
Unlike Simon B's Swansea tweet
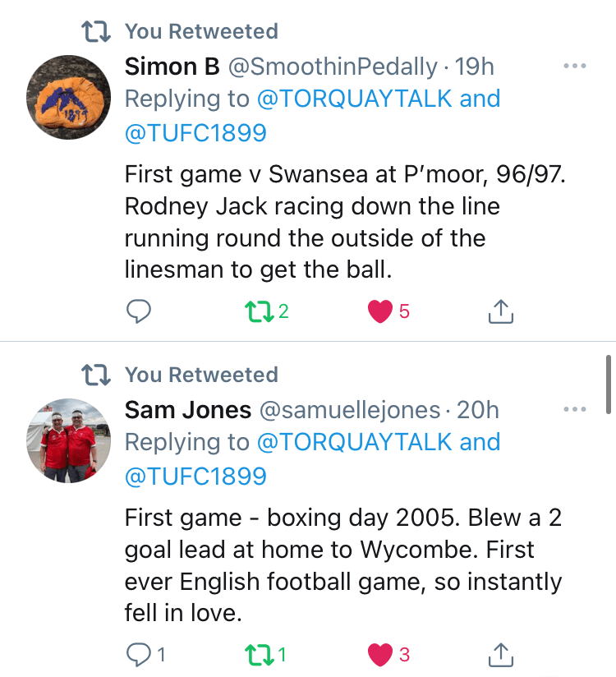pyautogui.click(x=380, y=311)
